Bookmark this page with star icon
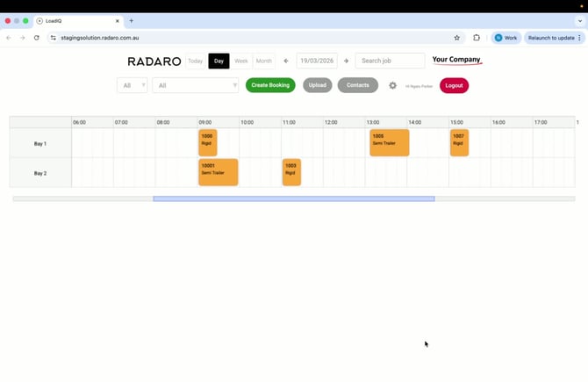This screenshot has height=382, width=588. [457, 38]
